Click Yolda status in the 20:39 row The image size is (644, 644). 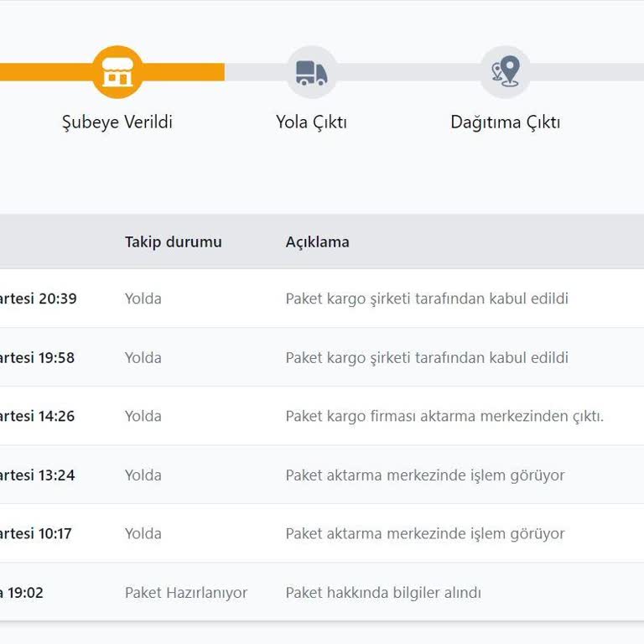pyautogui.click(x=143, y=299)
